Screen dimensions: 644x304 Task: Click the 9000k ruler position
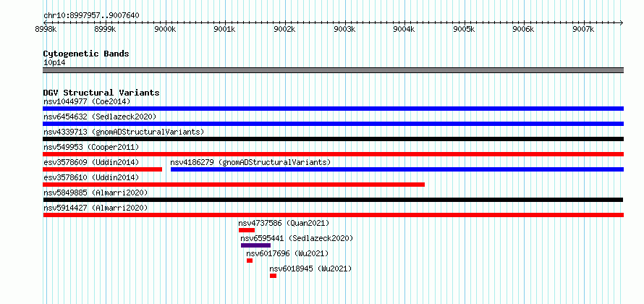point(166,29)
